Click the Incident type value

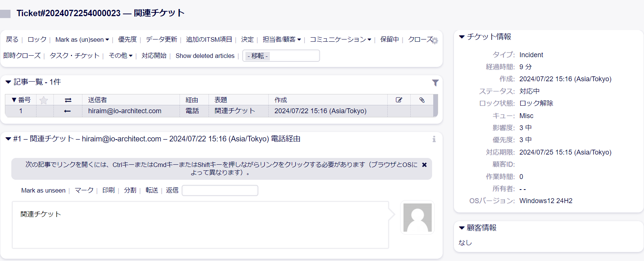point(531,55)
